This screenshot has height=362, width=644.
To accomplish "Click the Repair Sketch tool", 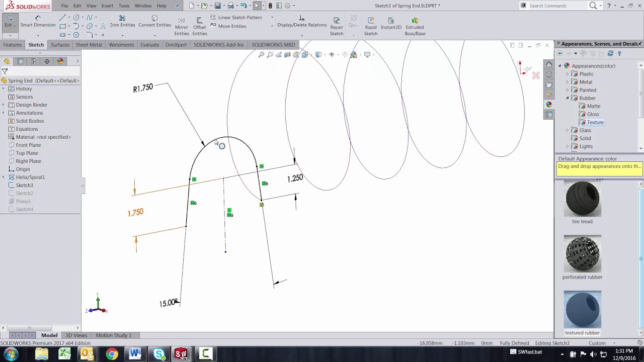I will [x=337, y=26].
